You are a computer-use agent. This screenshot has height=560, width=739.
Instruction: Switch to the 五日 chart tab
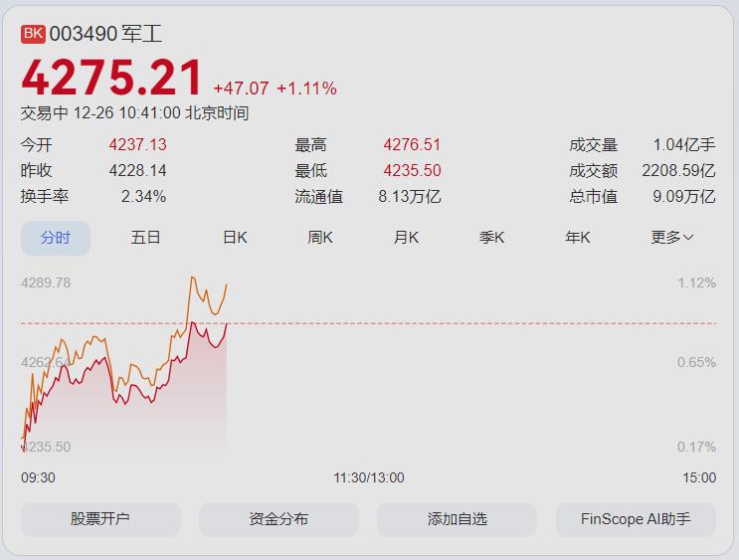(x=145, y=238)
